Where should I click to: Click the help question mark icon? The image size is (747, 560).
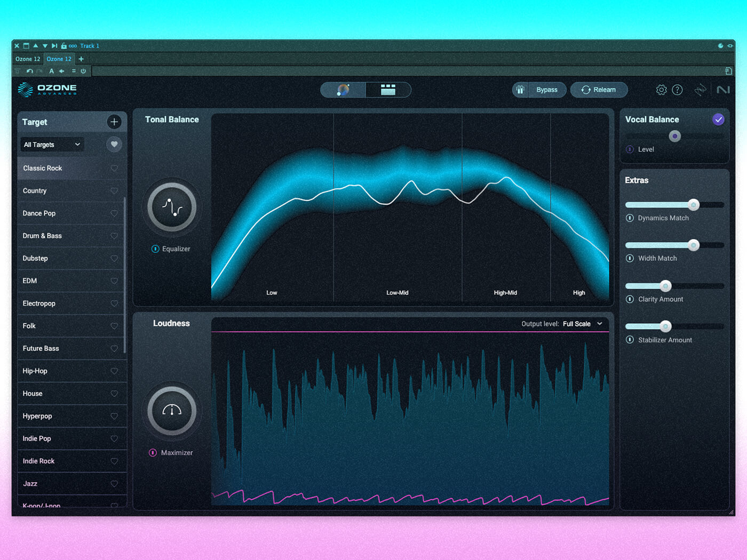[x=677, y=90]
